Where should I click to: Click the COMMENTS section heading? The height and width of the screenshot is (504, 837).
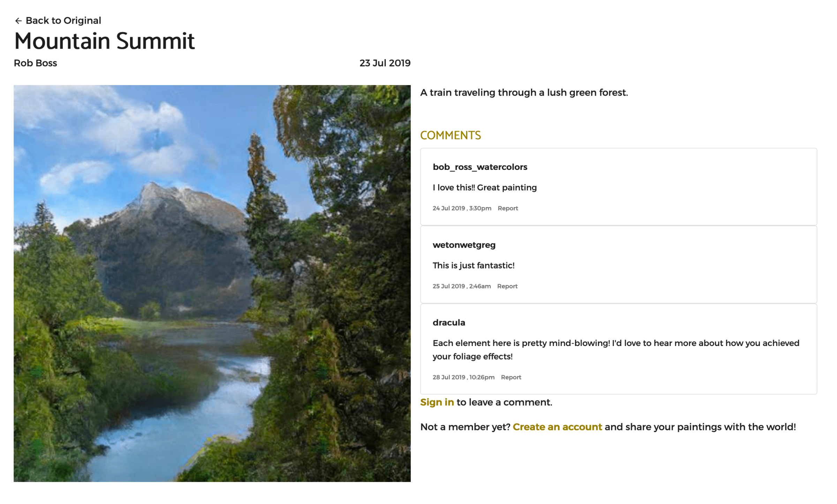pyautogui.click(x=450, y=135)
